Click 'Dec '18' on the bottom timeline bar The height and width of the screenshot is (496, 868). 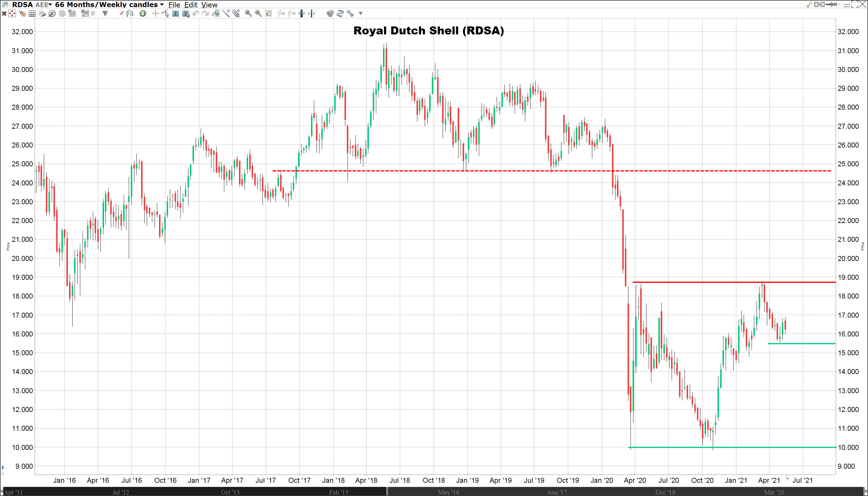tap(665, 492)
